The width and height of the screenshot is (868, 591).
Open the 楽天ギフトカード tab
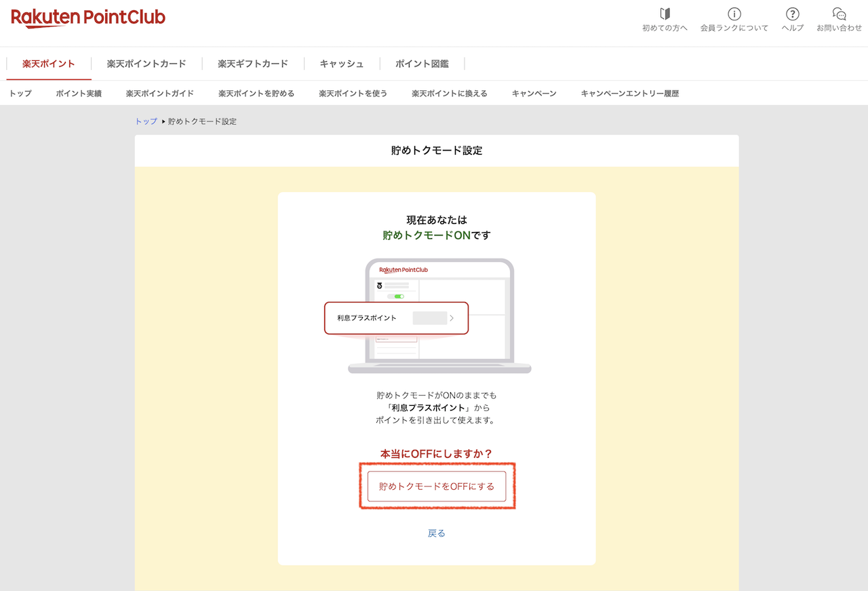pos(253,64)
